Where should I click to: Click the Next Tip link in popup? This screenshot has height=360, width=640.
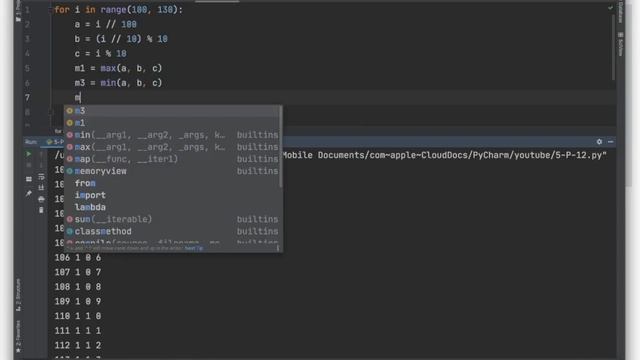(x=193, y=248)
